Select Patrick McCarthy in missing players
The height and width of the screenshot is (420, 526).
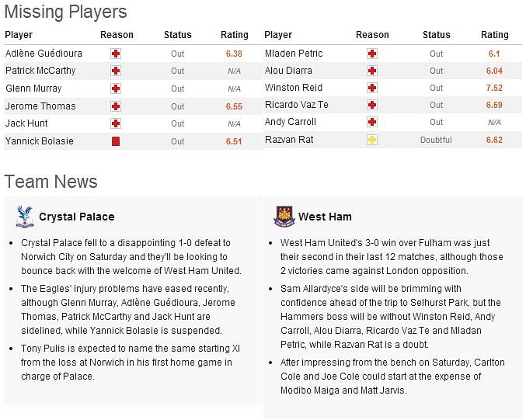tap(40, 71)
